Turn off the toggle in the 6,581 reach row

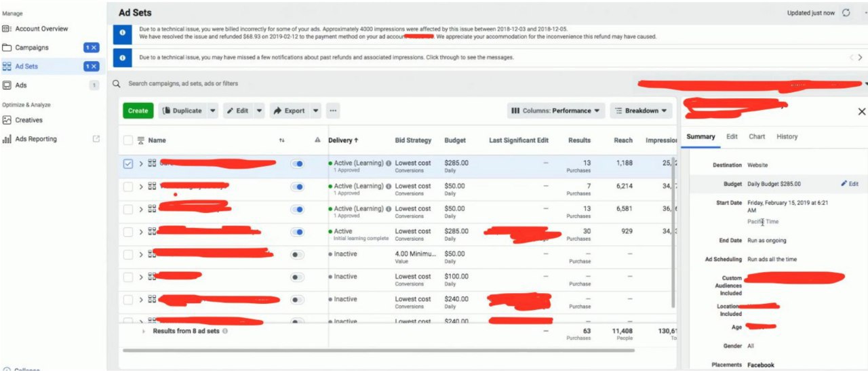coord(297,209)
